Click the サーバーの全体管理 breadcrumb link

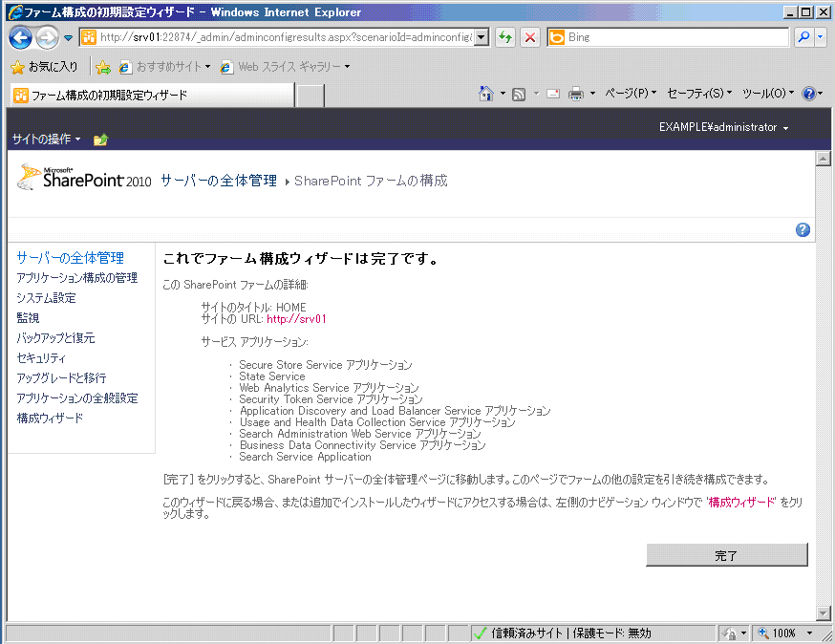coord(219,181)
